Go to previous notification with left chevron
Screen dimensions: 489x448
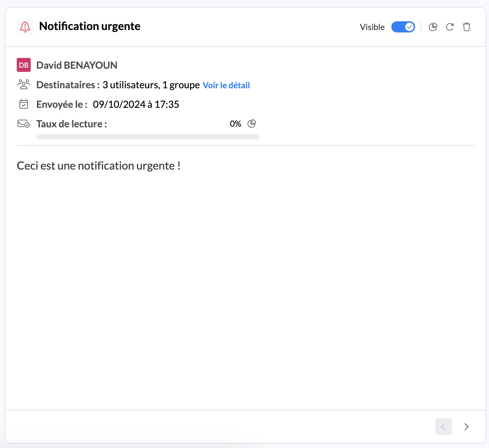443,427
